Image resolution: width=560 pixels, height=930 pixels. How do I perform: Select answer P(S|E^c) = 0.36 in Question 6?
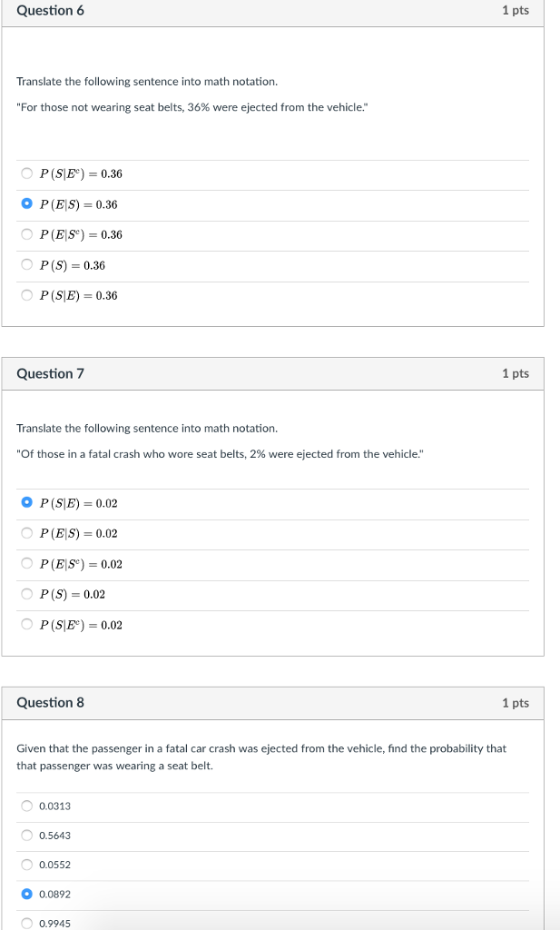tap(28, 174)
